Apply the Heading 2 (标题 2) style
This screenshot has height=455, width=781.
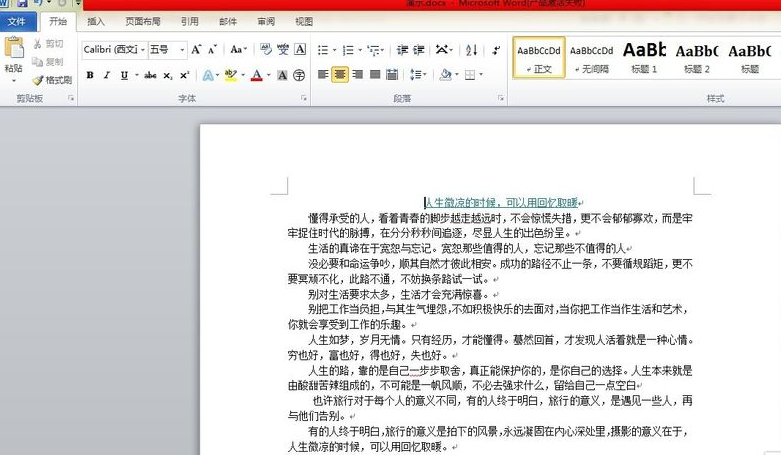[696, 57]
